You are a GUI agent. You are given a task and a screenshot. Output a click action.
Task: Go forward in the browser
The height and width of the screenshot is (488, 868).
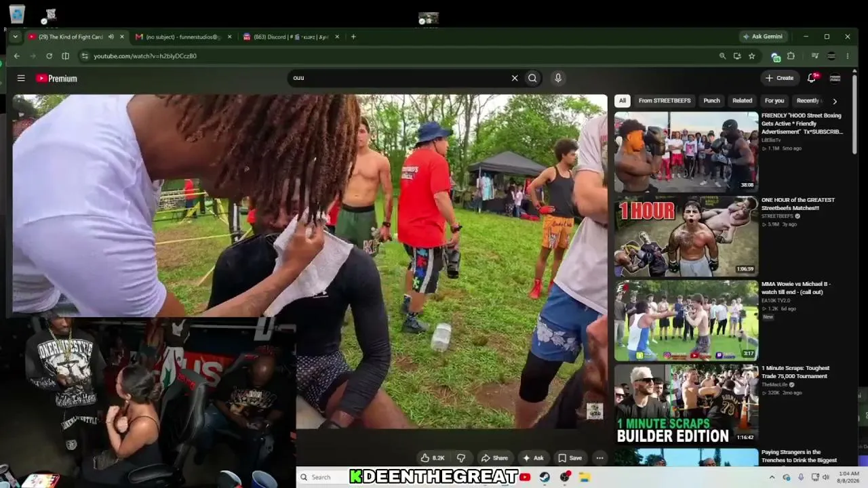33,56
